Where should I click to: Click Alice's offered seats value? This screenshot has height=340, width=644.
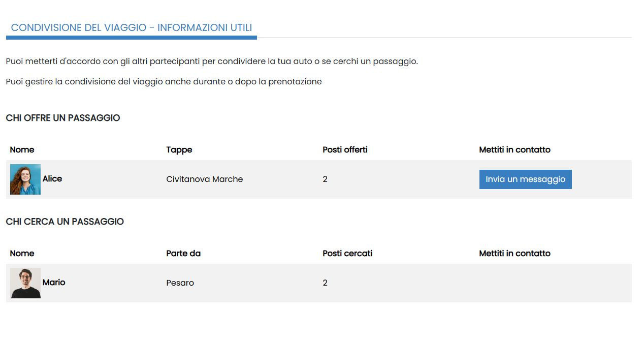click(x=325, y=179)
